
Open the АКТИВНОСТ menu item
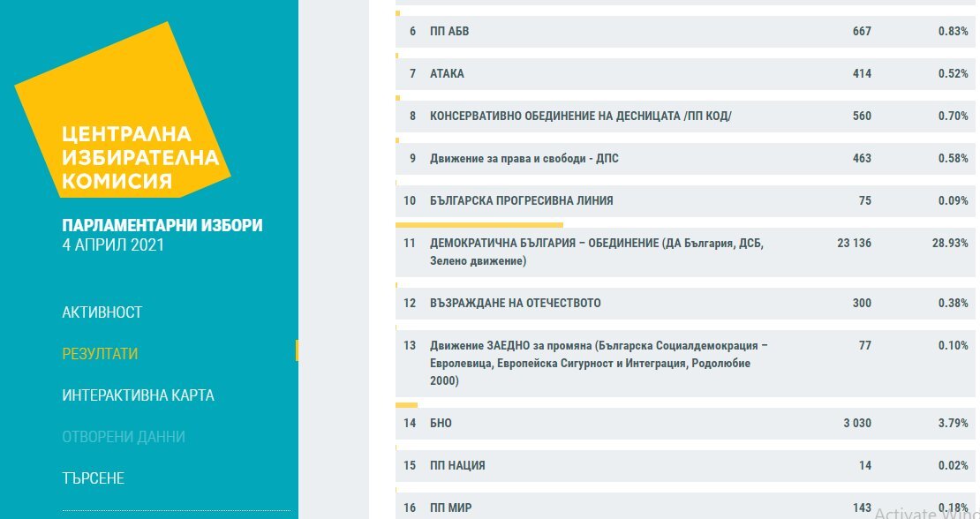102,312
